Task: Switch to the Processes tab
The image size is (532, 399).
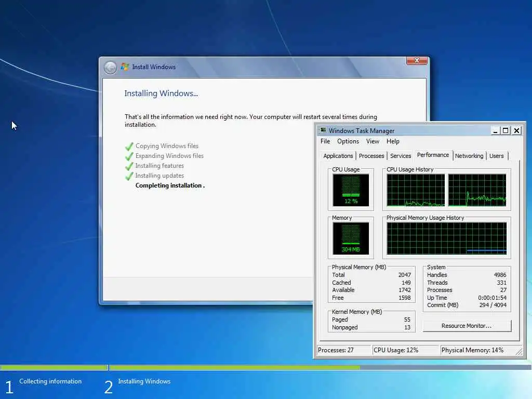Action: pyautogui.click(x=371, y=156)
